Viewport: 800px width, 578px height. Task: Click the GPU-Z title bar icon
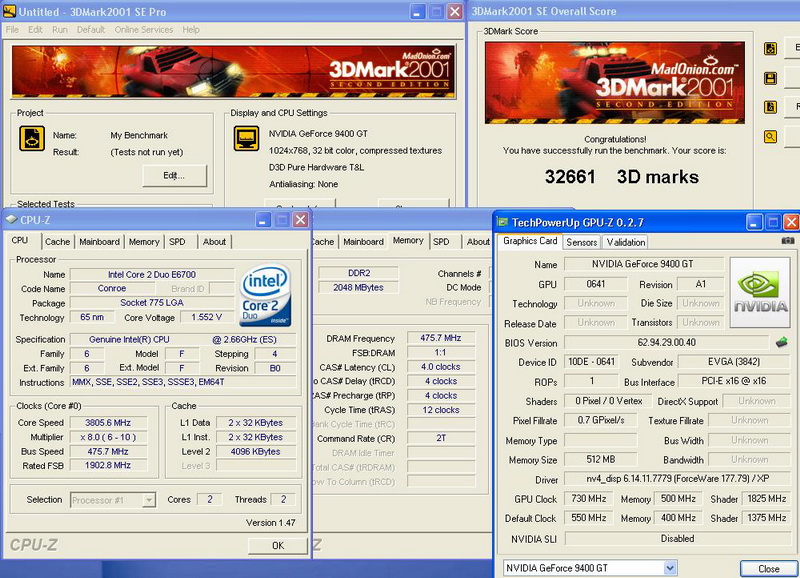(x=503, y=222)
